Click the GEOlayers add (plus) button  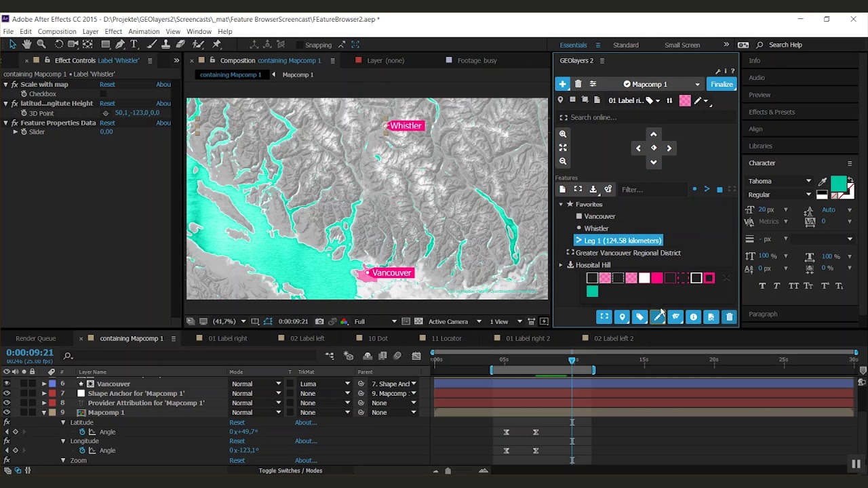pos(562,84)
